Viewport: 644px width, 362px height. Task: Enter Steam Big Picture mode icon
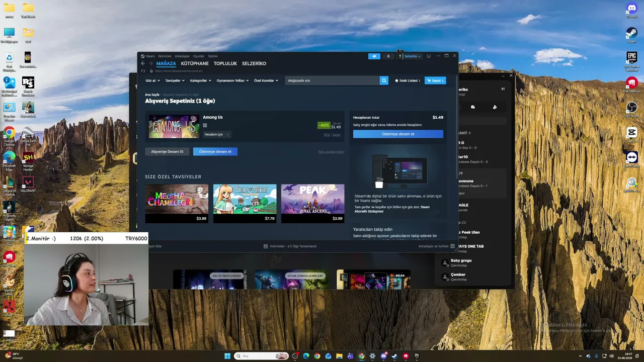(x=429, y=56)
